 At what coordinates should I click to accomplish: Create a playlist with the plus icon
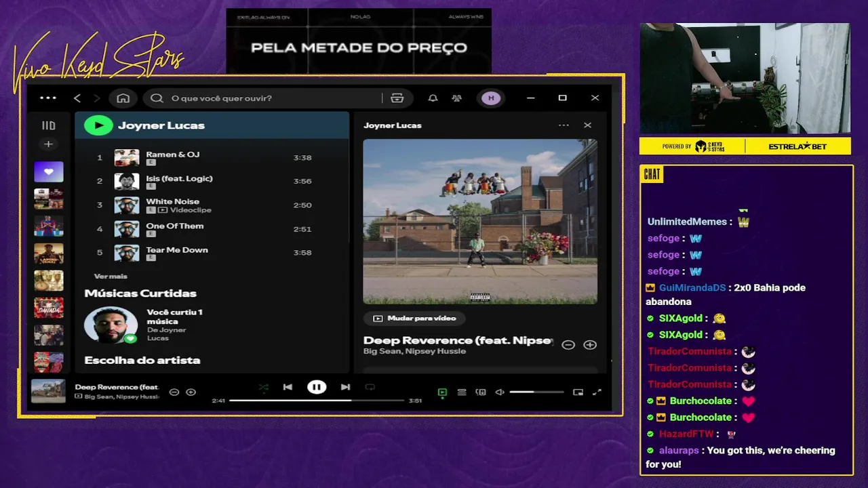(x=48, y=144)
